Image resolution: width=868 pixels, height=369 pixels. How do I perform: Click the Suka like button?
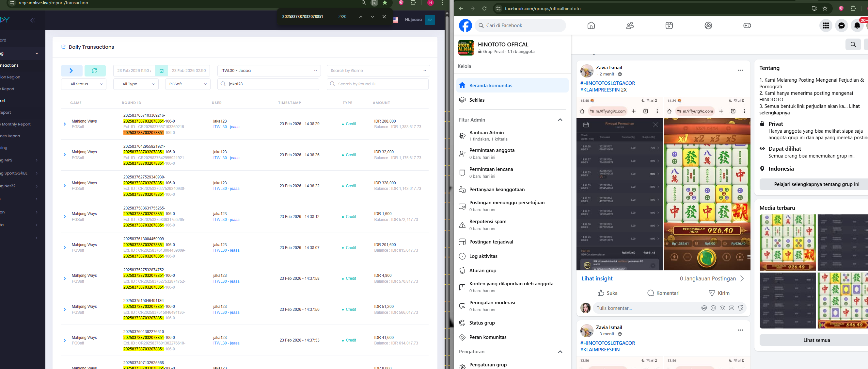[608, 293]
